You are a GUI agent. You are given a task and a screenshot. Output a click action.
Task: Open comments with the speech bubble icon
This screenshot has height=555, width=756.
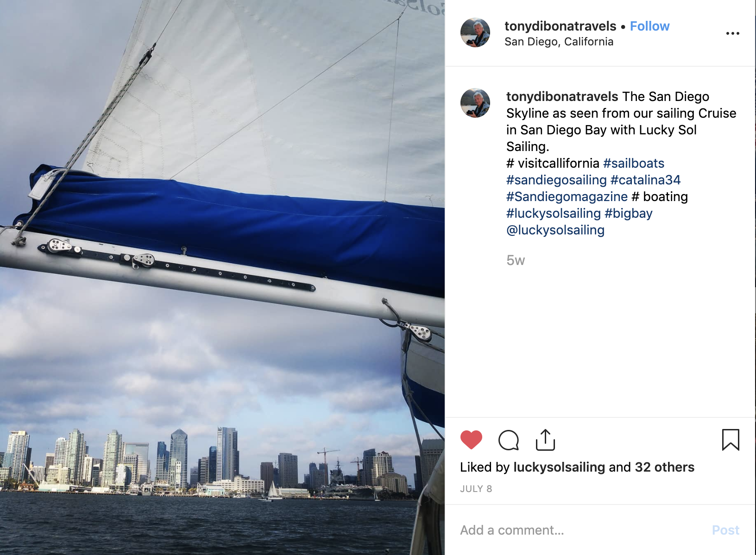pos(508,440)
